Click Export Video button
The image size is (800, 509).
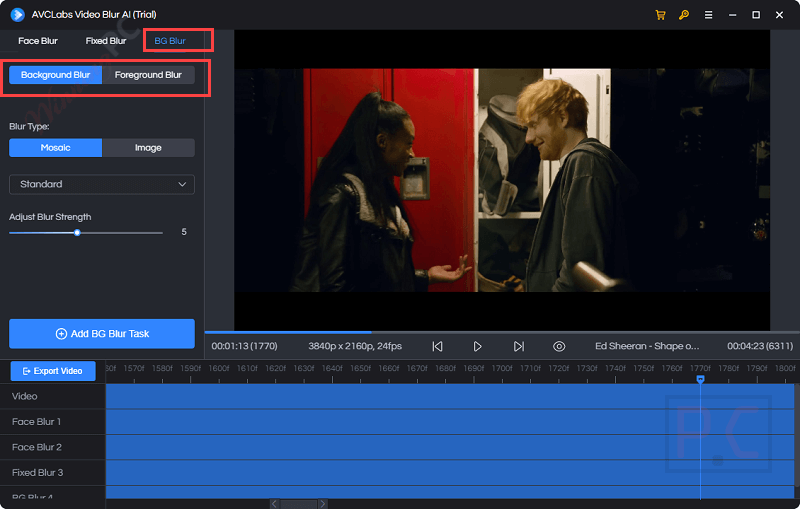click(53, 371)
